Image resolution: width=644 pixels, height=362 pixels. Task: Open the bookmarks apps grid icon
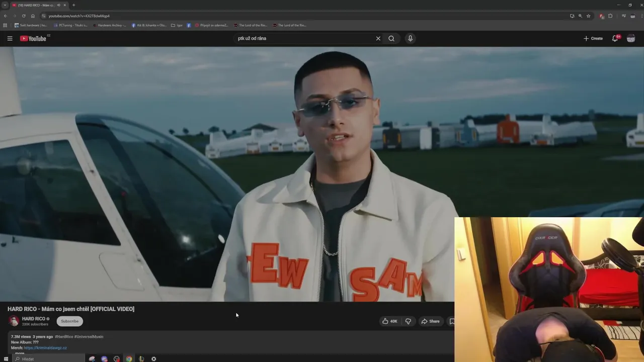point(5,25)
